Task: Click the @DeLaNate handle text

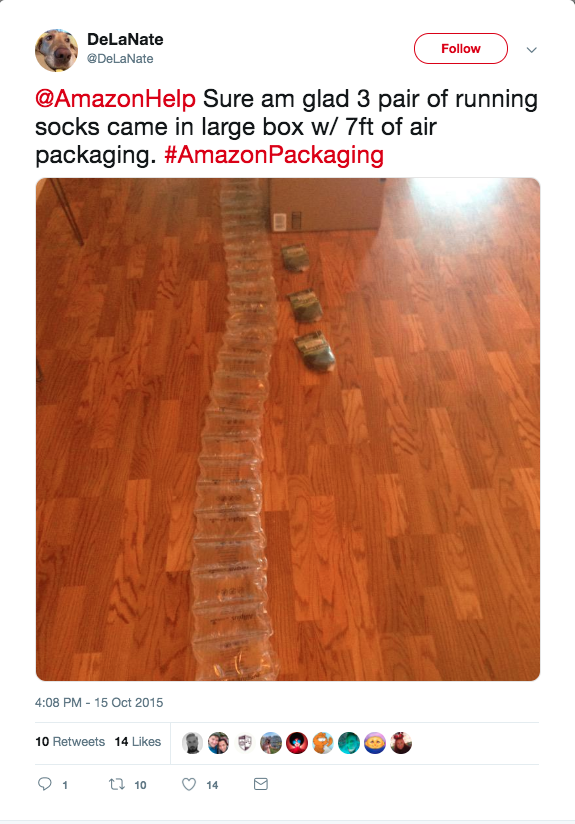Action: coord(120,59)
